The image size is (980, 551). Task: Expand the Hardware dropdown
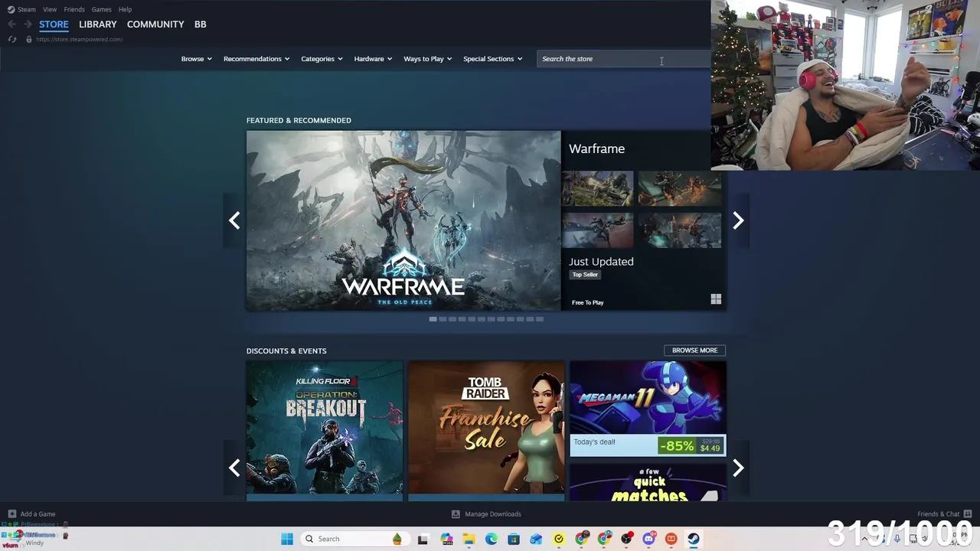[373, 59]
